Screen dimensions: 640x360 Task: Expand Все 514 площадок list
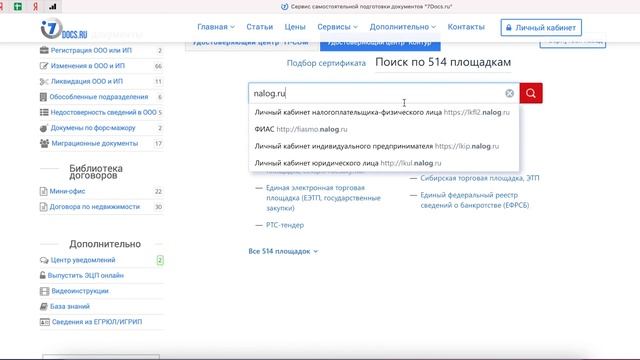pyautogui.click(x=283, y=251)
